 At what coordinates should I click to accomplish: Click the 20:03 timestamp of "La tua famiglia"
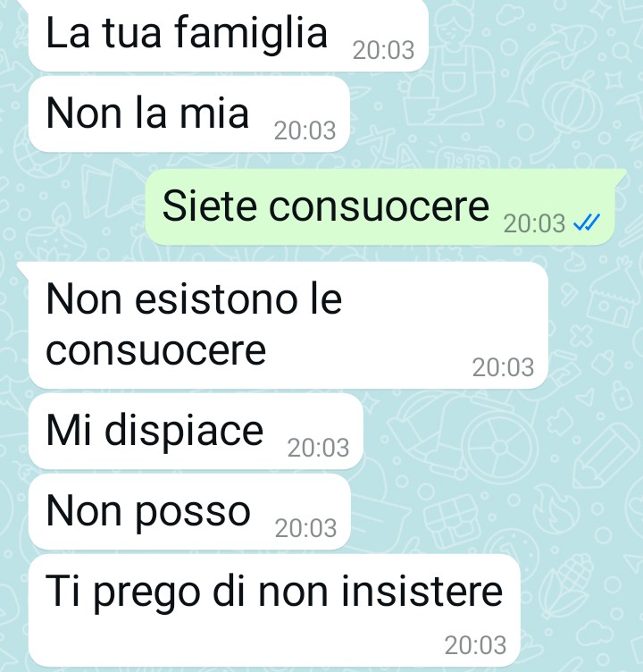[x=383, y=50]
